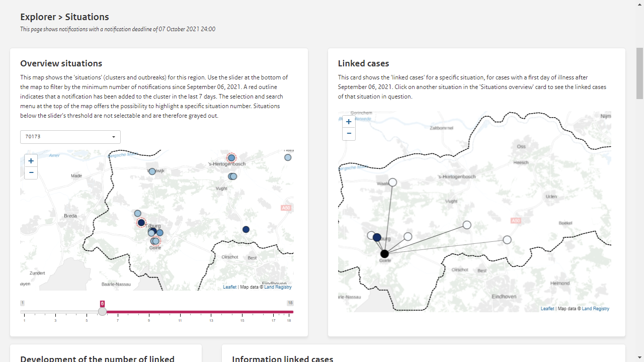The width and height of the screenshot is (644, 362).
Task: Open the Land Registry link on the Linked cases map
Action: coord(596,308)
